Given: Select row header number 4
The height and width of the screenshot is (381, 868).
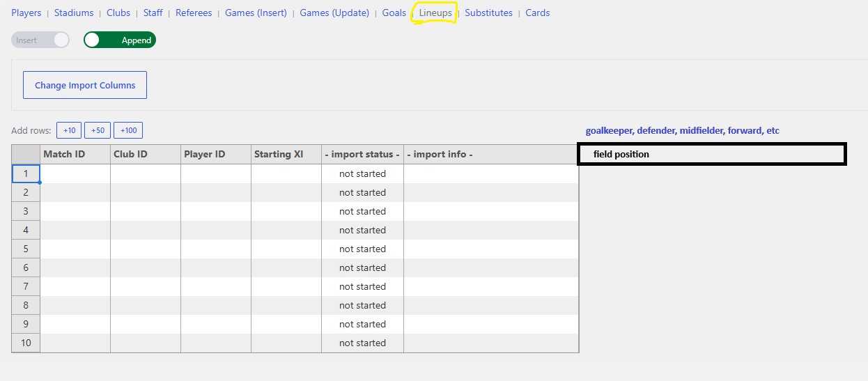Looking at the screenshot, I should tap(26, 230).
